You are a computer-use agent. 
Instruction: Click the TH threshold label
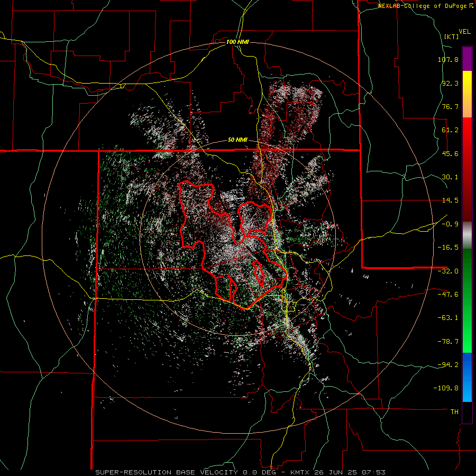[454, 412]
